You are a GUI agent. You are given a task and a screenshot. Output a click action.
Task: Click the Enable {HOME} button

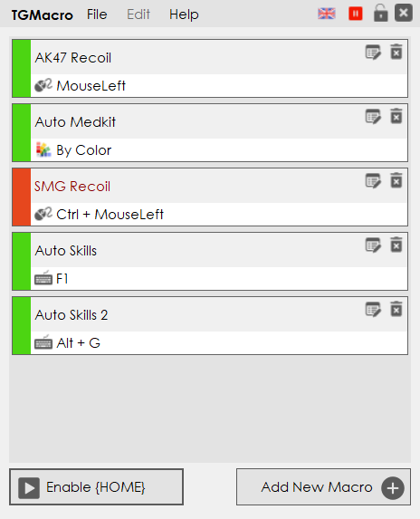pos(96,487)
